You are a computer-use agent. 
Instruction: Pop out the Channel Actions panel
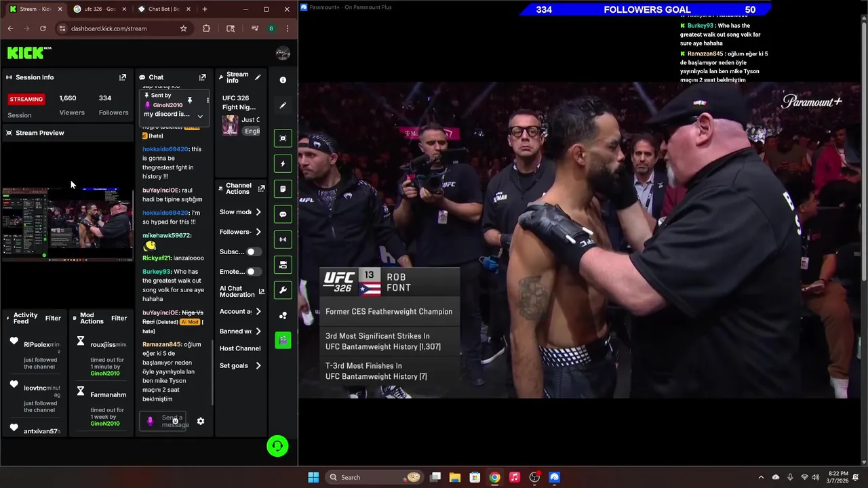261,188
